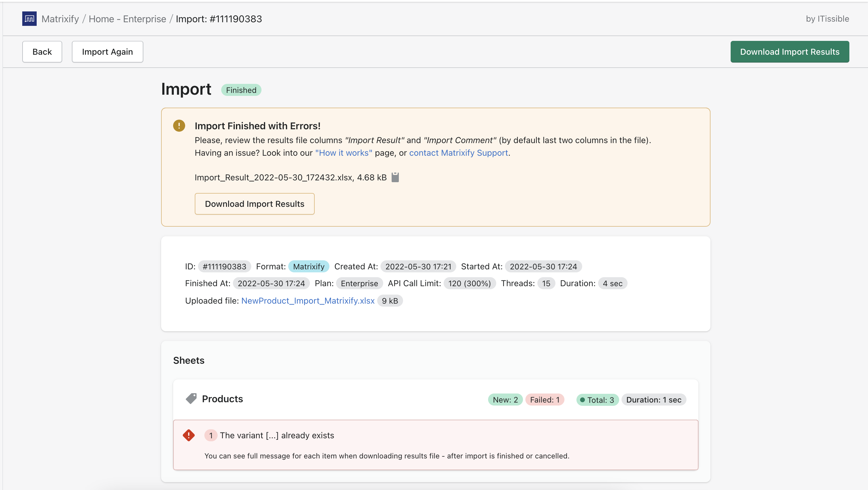Screen dimensions: 868x490
Task: Click the clipboard icon beside result filename
Action: pyautogui.click(x=395, y=177)
